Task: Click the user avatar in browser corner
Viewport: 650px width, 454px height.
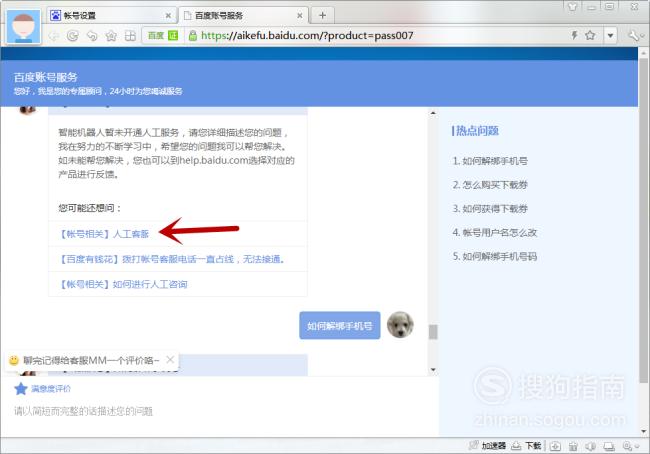Action: [x=24, y=27]
